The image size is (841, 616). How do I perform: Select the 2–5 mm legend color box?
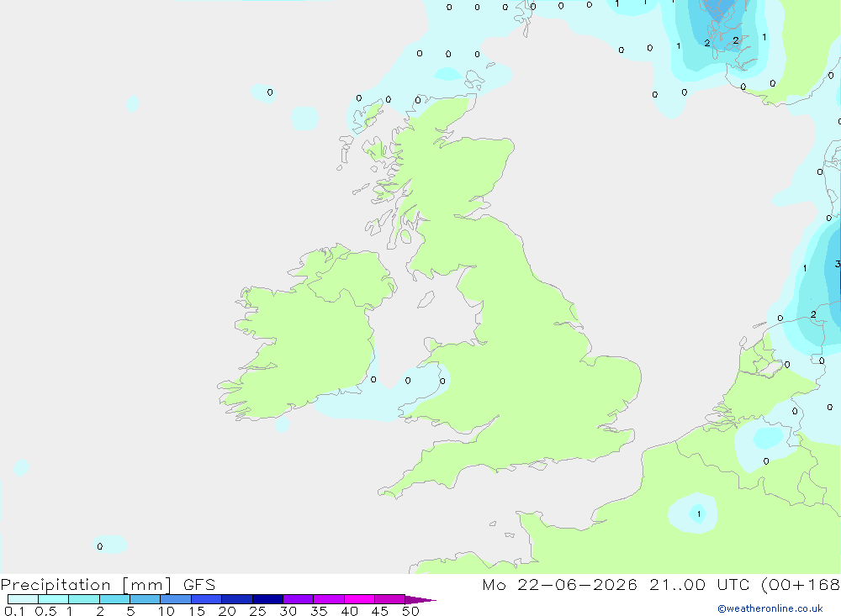point(114,599)
